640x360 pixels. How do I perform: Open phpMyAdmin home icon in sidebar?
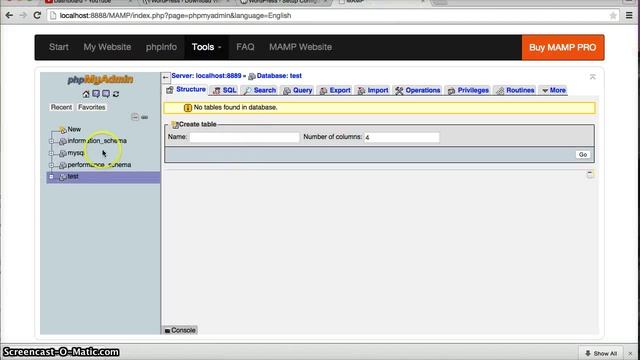coord(86,94)
